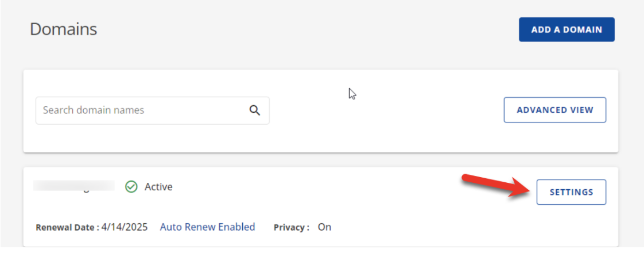Click the Privacy label
The height and width of the screenshot is (253, 644).
point(291,228)
